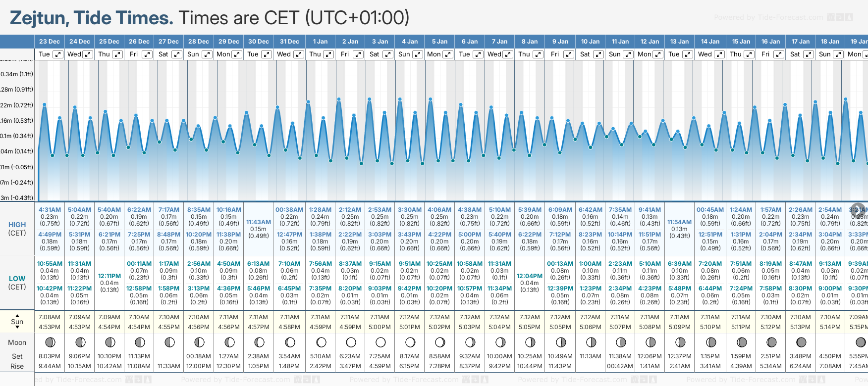Expand the Tue 13 Jan day
The image size is (868, 386).
[x=687, y=54]
